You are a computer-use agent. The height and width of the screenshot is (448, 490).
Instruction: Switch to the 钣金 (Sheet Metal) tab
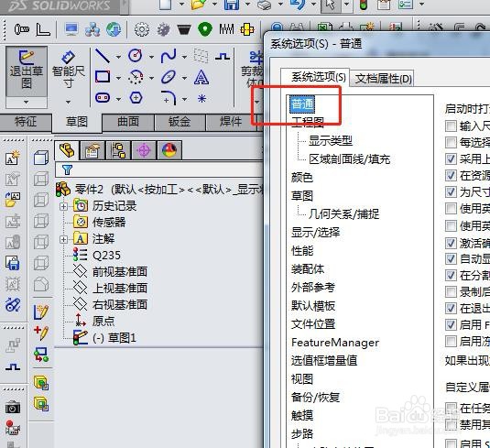(x=180, y=122)
